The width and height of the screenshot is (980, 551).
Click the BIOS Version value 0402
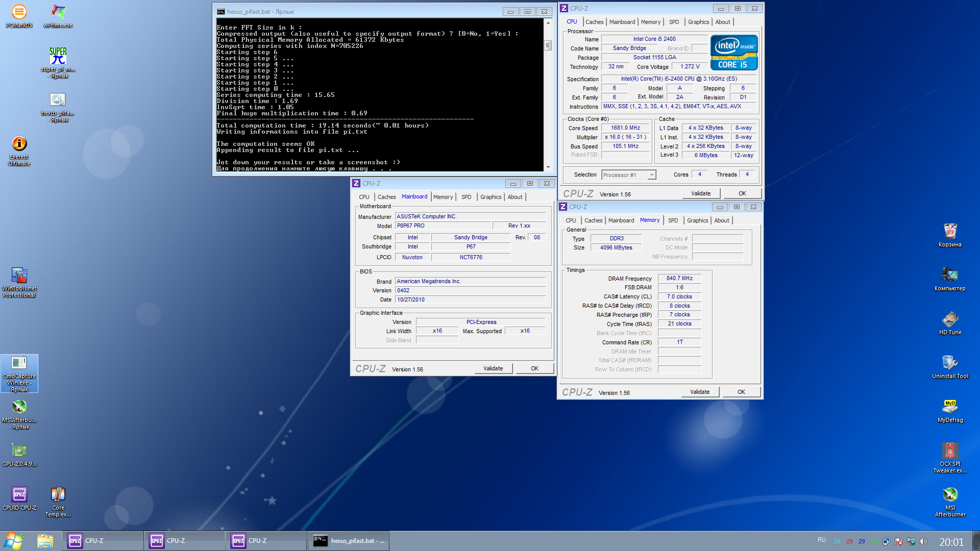470,291
